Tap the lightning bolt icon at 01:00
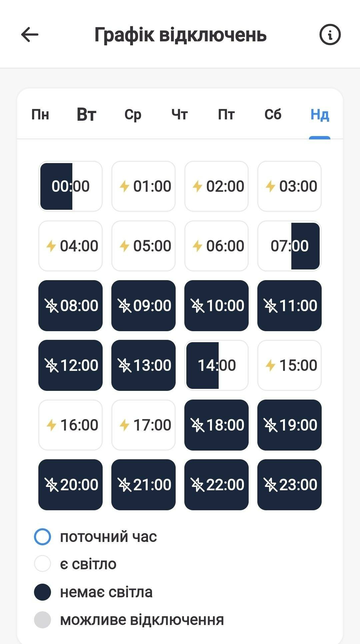Image resolution: width=360 pixels, height=644 pixels. [124, 186]
